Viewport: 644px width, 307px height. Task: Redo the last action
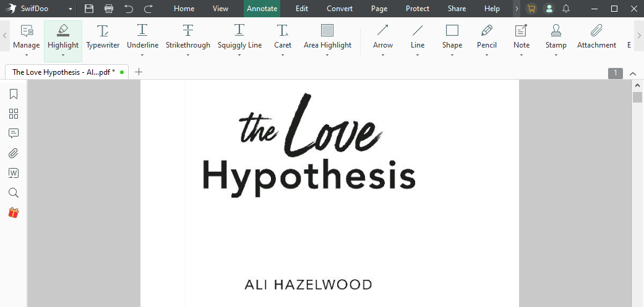148,9
